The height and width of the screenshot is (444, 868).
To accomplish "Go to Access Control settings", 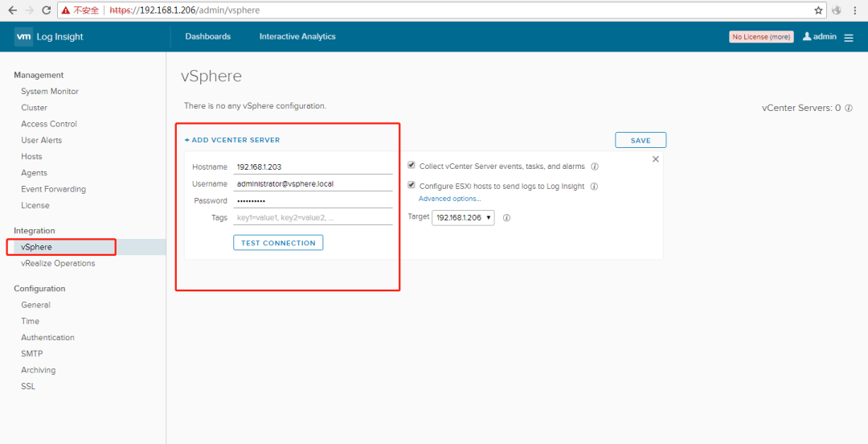I will tap(49, 124).
